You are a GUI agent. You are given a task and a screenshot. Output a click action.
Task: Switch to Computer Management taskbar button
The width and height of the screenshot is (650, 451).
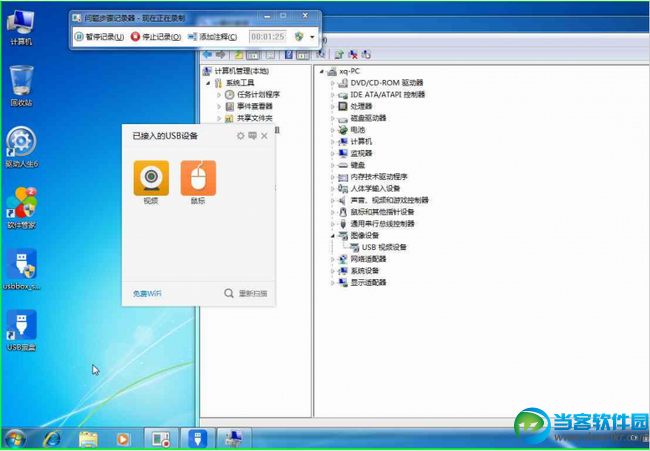pos(234,439)
